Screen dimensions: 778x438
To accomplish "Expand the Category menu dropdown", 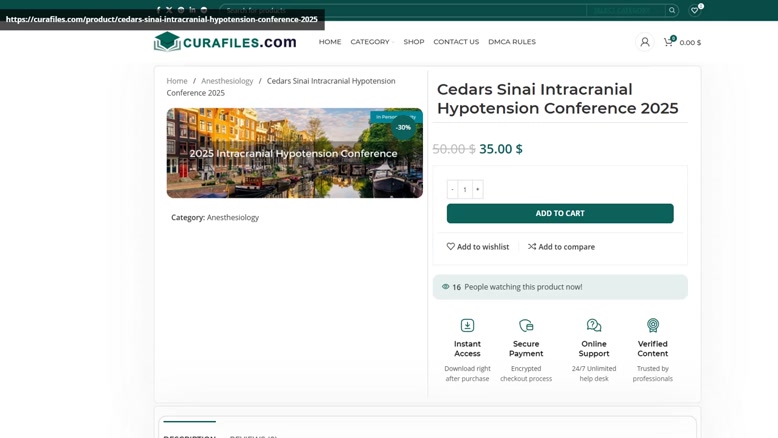I will [x=371, y=42].
